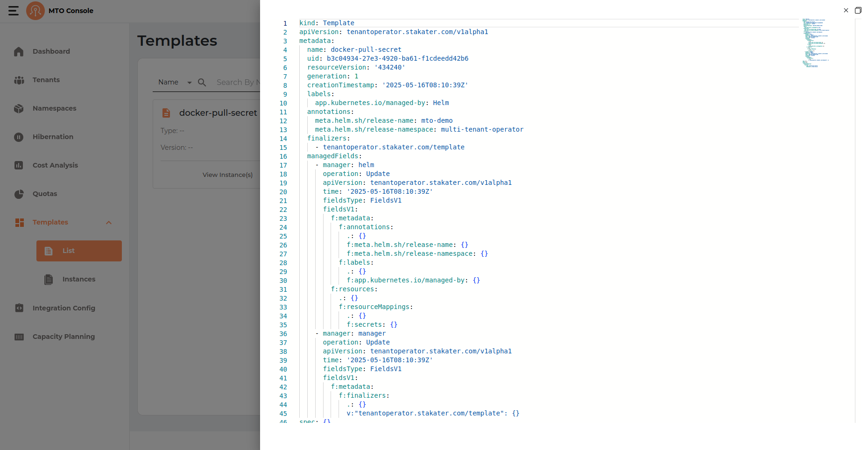Click the Namespaces cube icon

pos(19,109)
